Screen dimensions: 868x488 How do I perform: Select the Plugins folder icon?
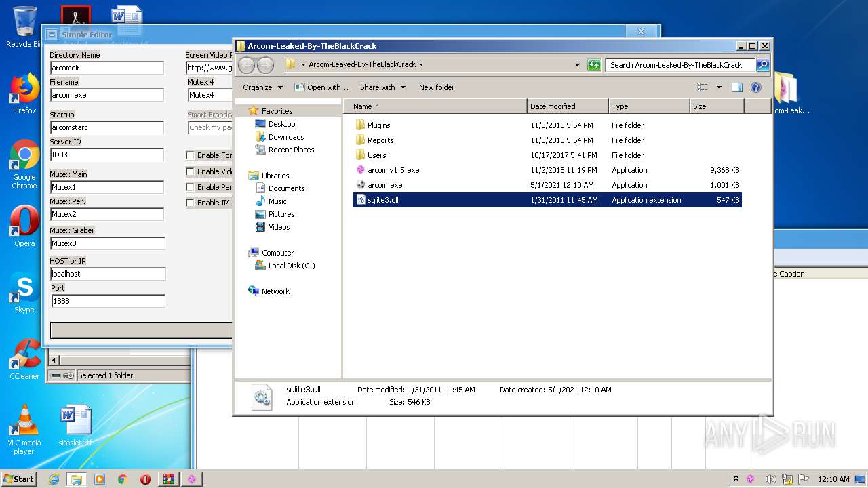(x=360, y=125)
